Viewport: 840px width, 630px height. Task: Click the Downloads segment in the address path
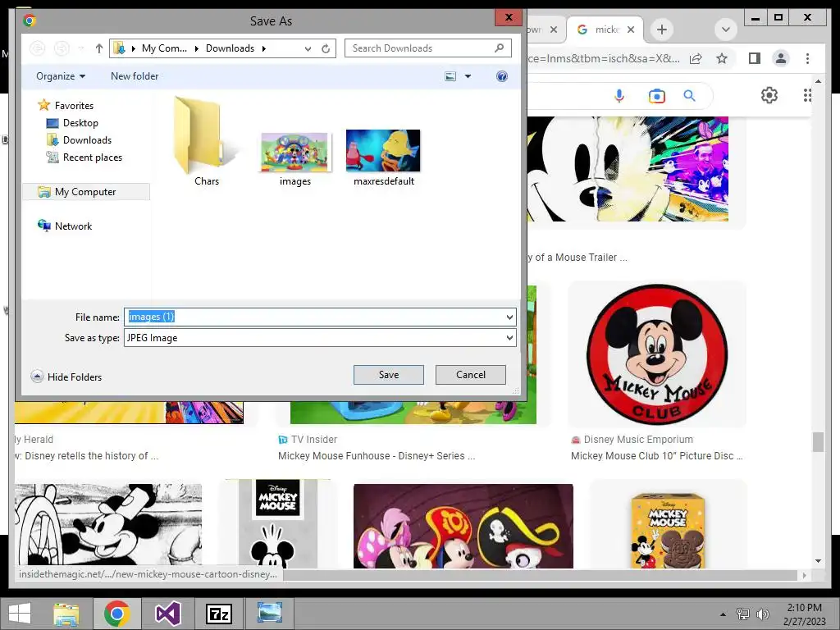(230, 48)
